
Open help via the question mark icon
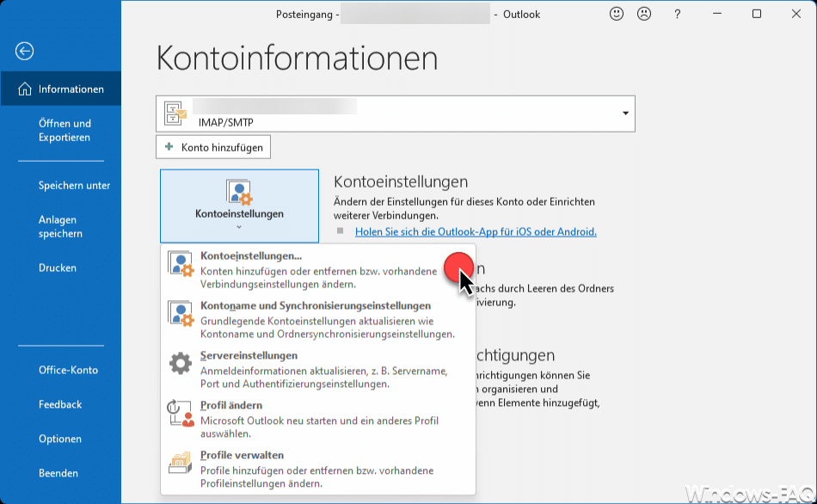(x=678, y=15)
